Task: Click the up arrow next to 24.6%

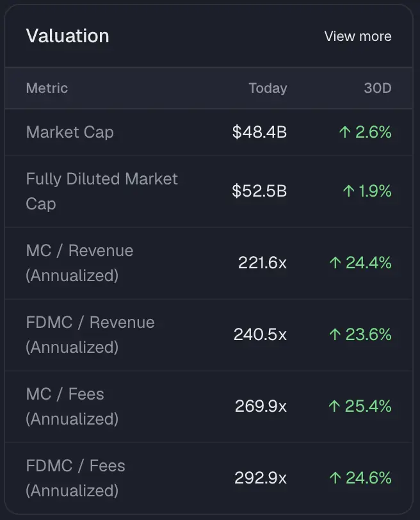Action: tap(334, 478)
